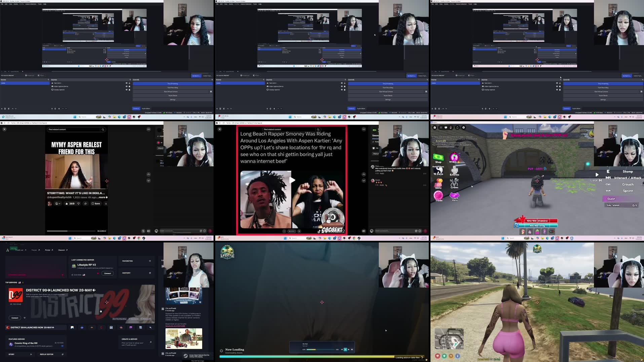Click the carousel next arrow under Smoney post
The width and height of the screenshot is (644, 362).
[299, 231]
